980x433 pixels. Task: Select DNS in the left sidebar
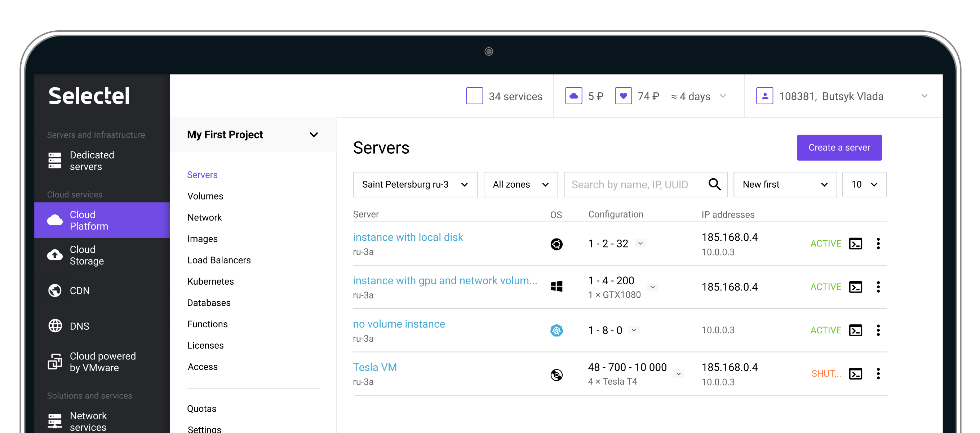[x=79, y=326]
